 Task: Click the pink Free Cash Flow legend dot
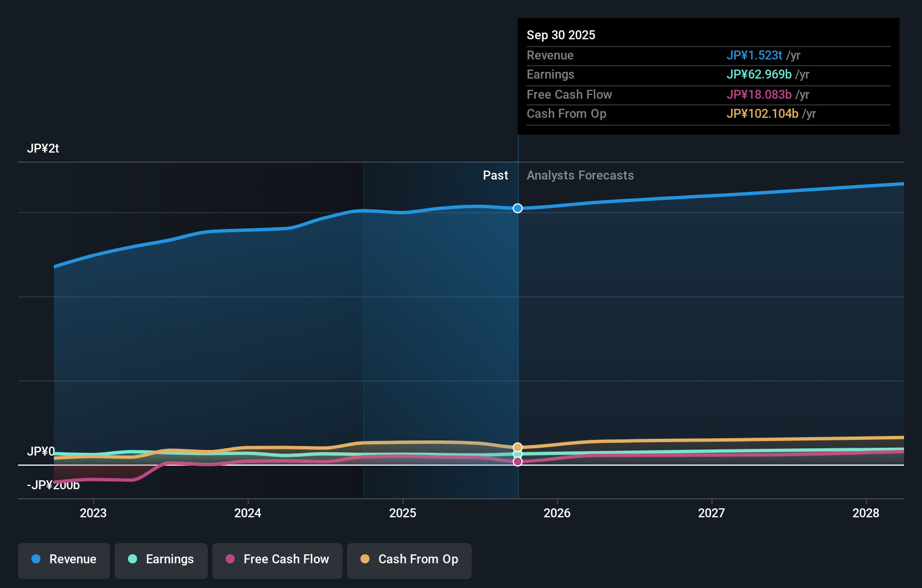click(229, 559)
